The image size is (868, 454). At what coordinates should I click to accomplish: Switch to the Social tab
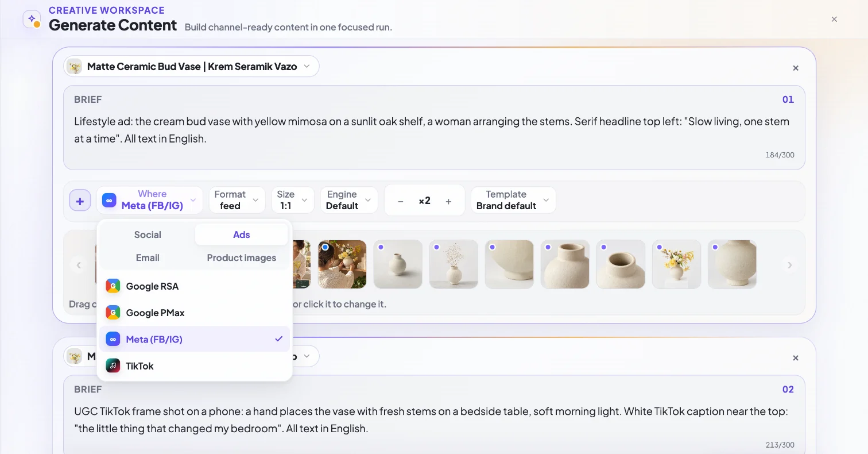point(148,234)
